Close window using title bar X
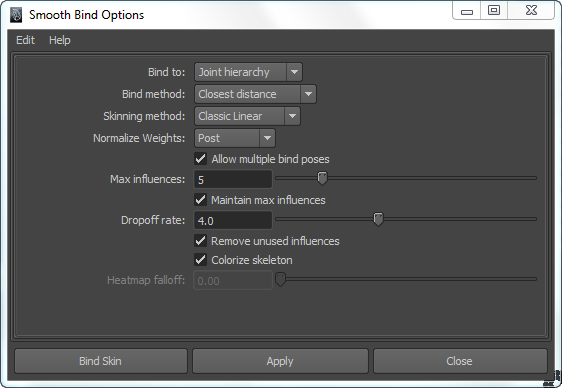 tap(531, 10)
